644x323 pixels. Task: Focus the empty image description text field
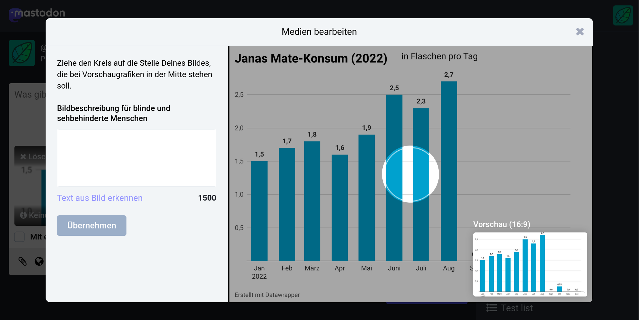pos(136,158)
